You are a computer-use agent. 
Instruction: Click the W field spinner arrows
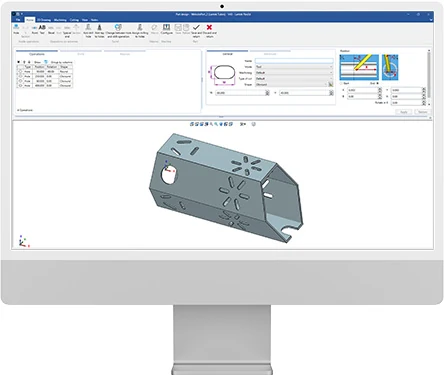(267, 93)
